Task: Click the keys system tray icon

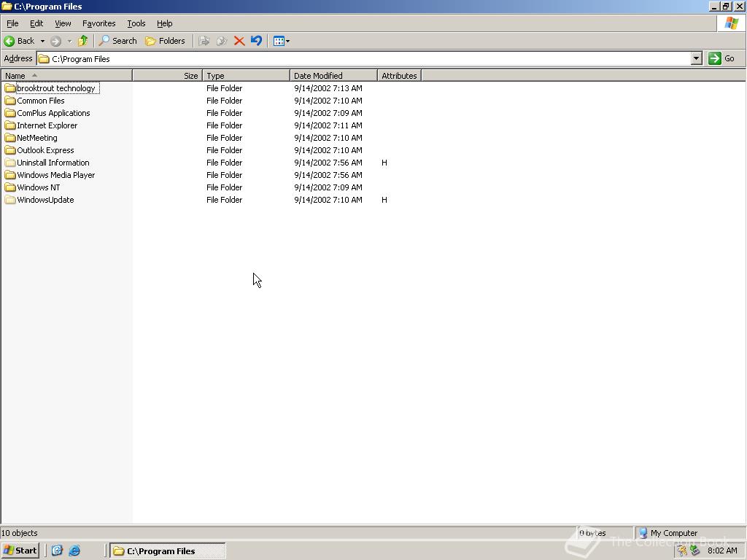Action: point(682,551)
